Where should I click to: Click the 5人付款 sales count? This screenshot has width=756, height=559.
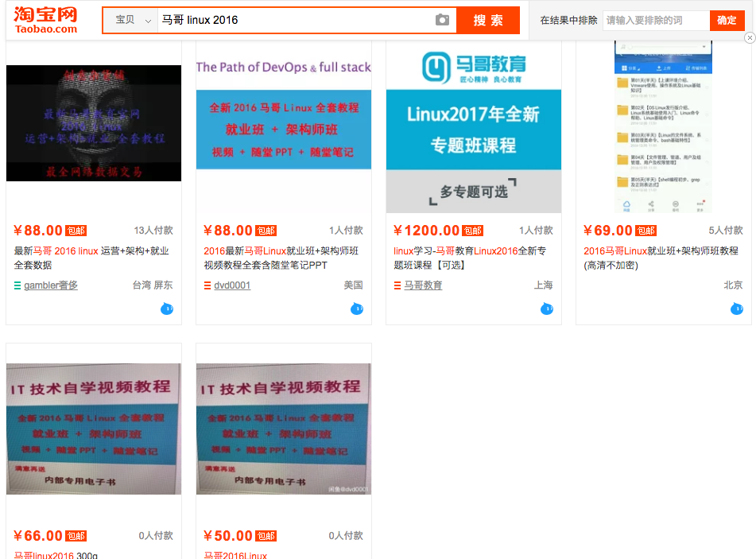(x=726, y=231)
